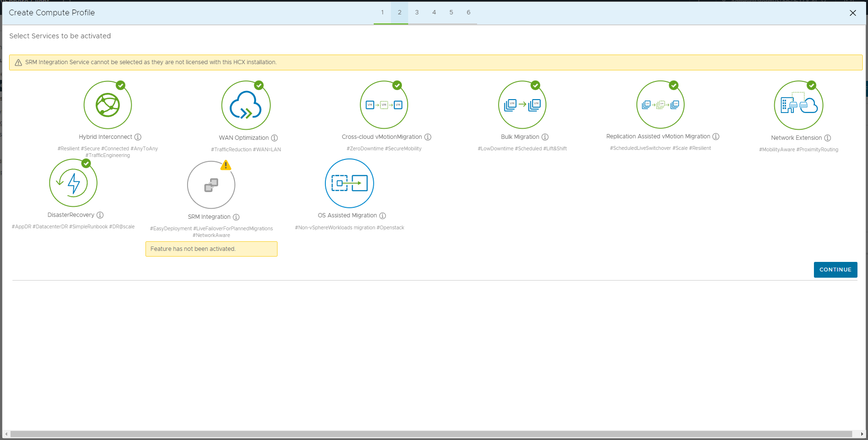The image size is (868, 440).
Task: Uncheck the Hybrid Interconnect green checkmark
Action: coord(121,85)
